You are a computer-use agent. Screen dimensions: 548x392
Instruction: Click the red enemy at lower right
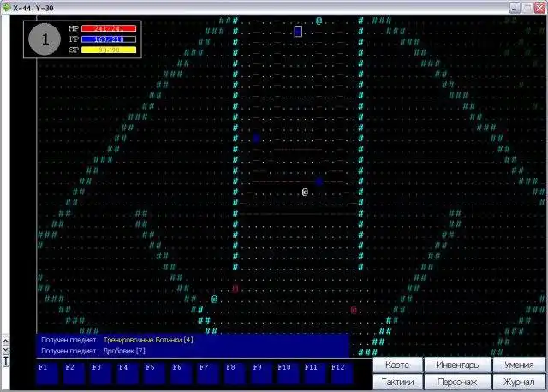click(354, 310)
